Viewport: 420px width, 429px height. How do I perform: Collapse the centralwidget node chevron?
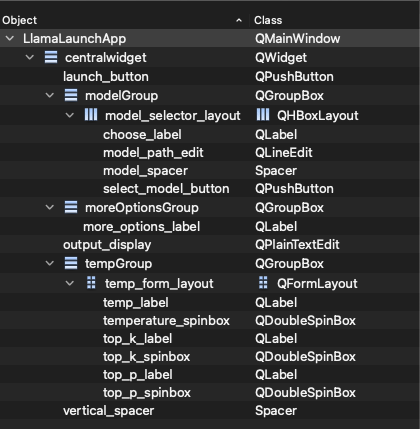[30, 57]
